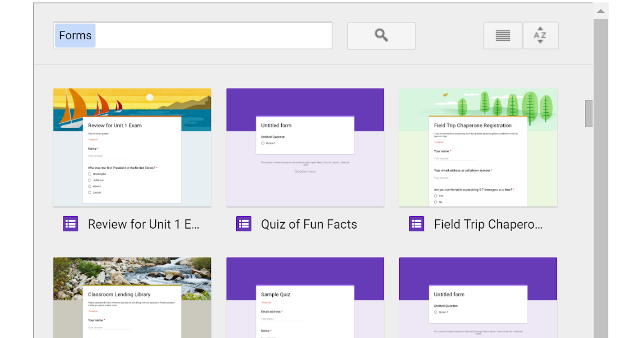Click the 'Field Trip Chapero...' title
Viewport: 644px width, 338px height.
pos(488,224)
